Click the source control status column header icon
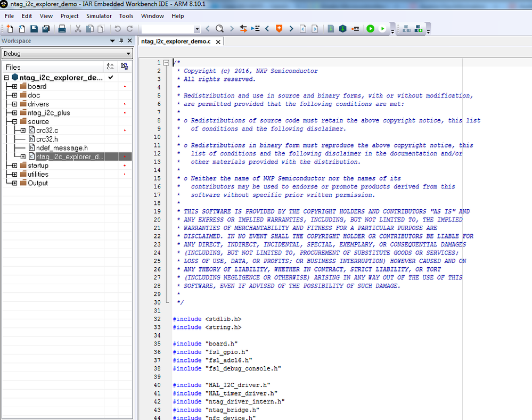The image size is (532, 420). click(x=125, y=67)
